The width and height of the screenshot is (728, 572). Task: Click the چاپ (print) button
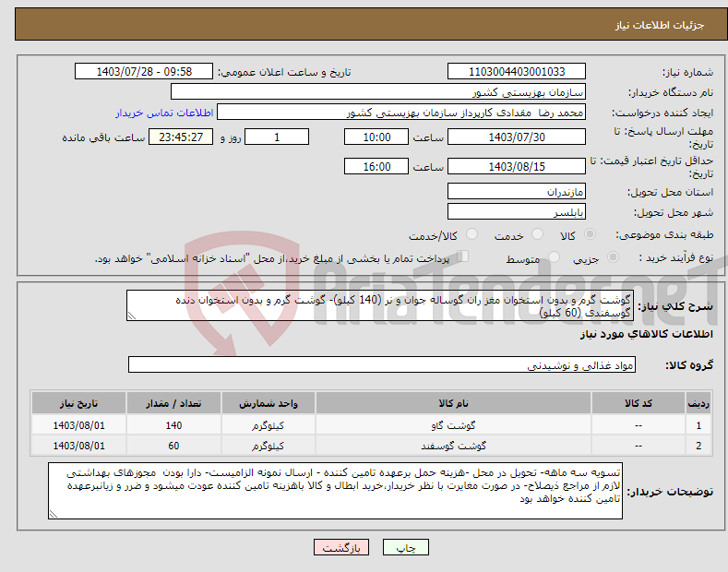point(405,547)
